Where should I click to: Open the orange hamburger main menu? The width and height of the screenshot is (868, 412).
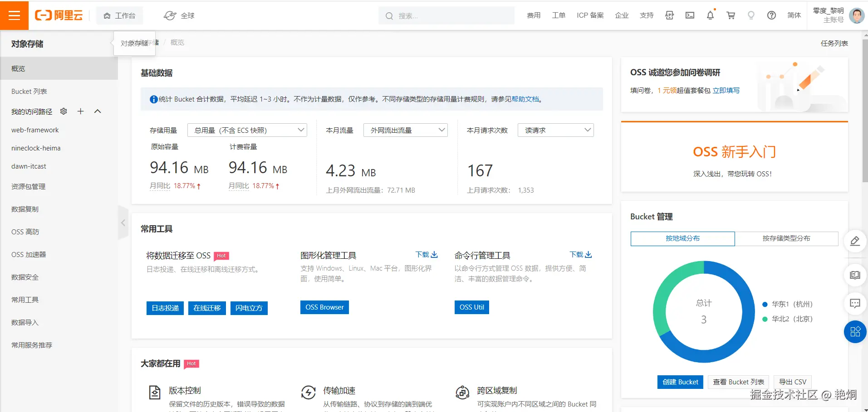click(15, 15)
